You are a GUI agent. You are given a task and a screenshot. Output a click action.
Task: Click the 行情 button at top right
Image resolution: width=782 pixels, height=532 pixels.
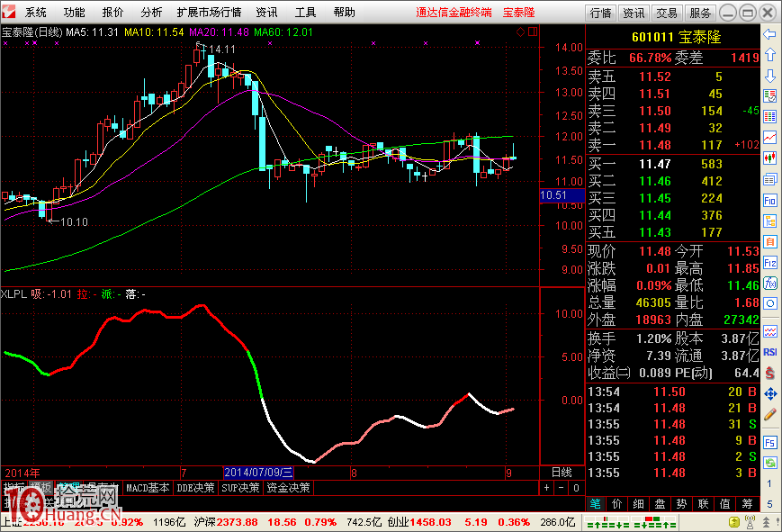click(600, 13)
